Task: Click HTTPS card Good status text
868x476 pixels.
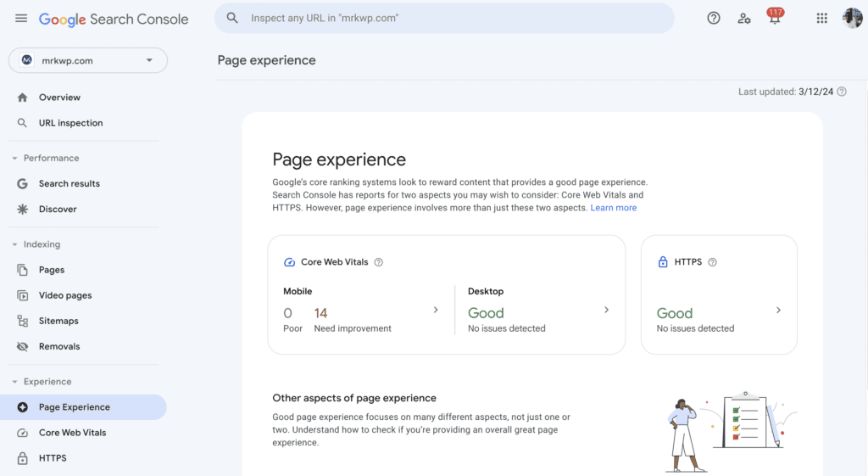Action: point(674,314)
